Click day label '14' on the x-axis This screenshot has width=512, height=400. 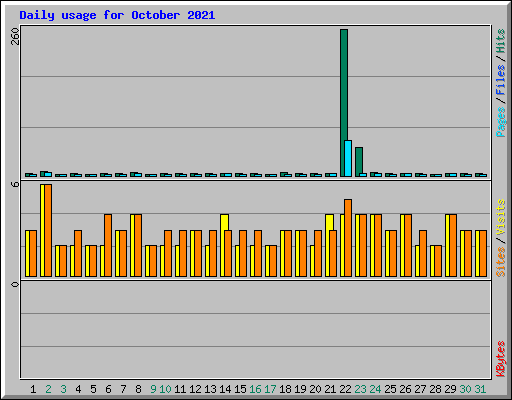click(x=225, y=389)
